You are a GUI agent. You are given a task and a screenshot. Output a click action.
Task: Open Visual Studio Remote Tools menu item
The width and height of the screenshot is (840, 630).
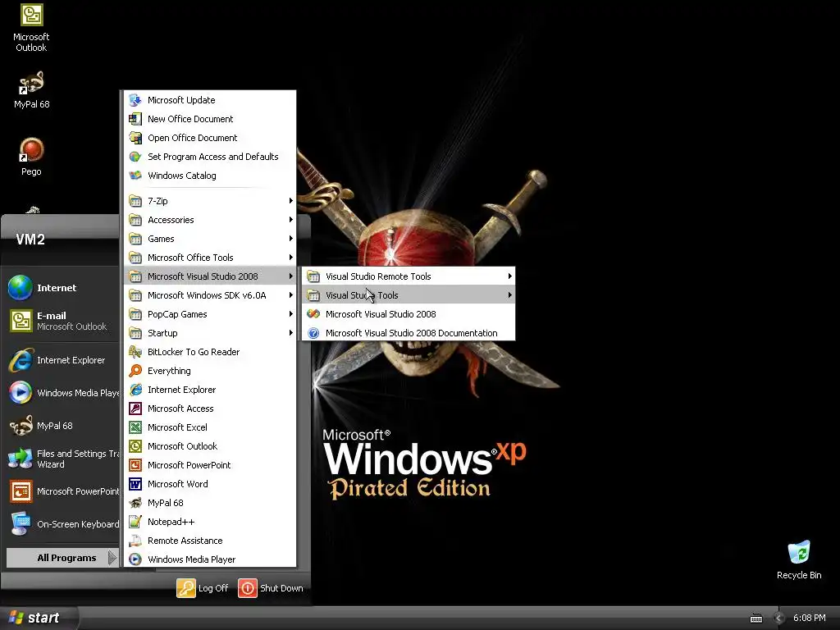tap(409, 276)
